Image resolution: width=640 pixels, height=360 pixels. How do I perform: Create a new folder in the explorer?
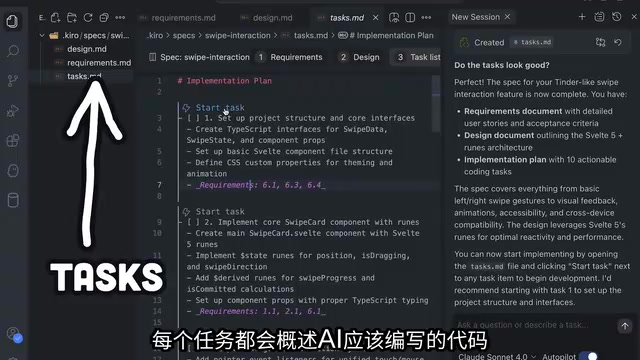[x=72, y=18]
